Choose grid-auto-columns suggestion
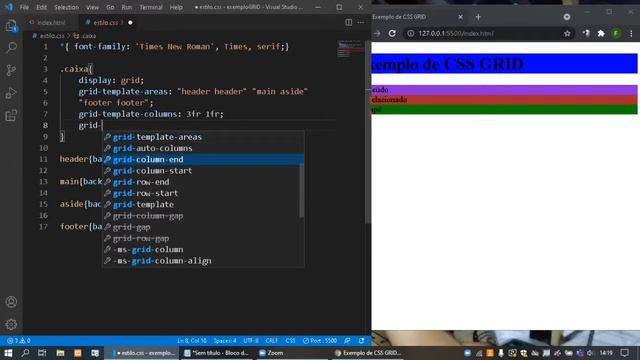 pyautogui.click(x=203, y=148)
